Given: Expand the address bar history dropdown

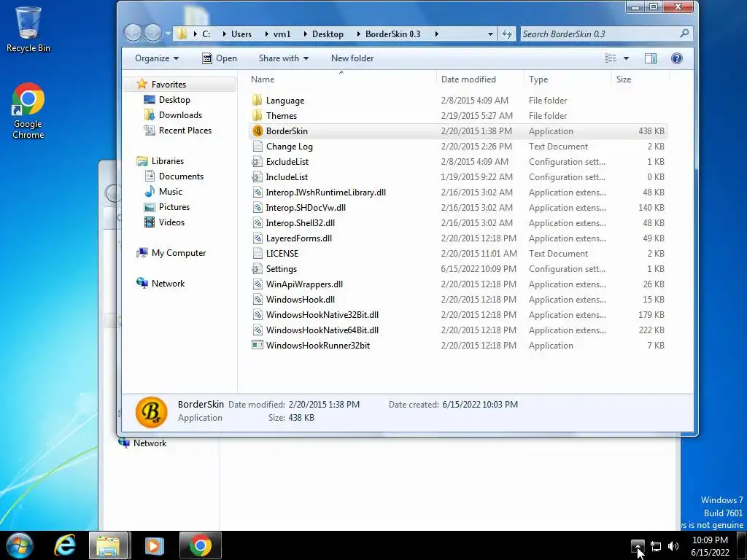Looking at the screenshot, I should (x=490, y=34).
